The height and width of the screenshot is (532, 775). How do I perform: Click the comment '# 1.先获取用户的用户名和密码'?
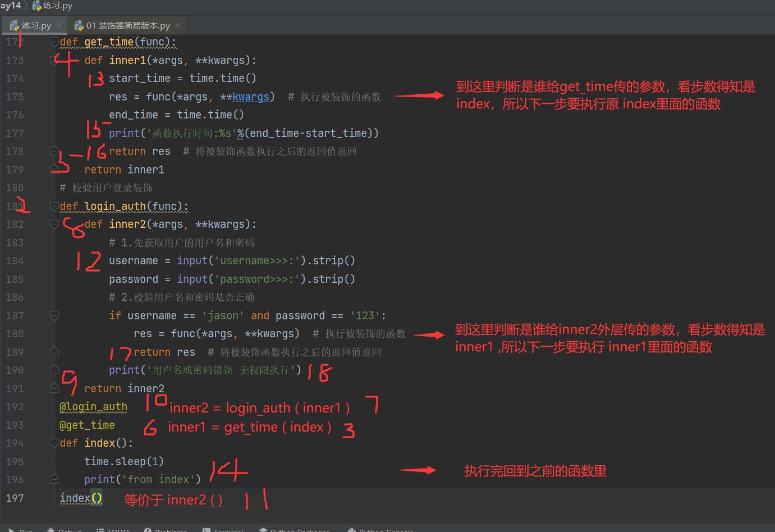pos(182,242)
